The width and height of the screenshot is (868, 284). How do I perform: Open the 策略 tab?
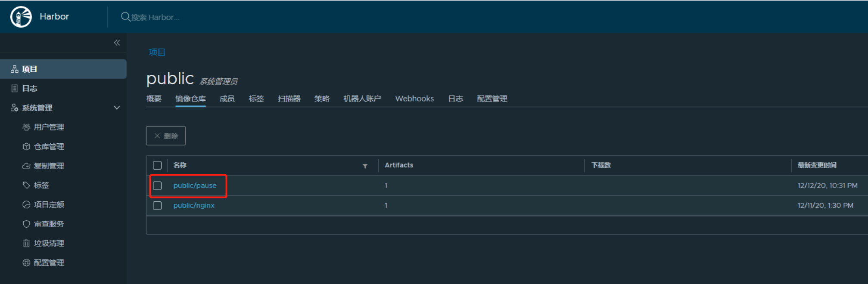coord(322,99)
